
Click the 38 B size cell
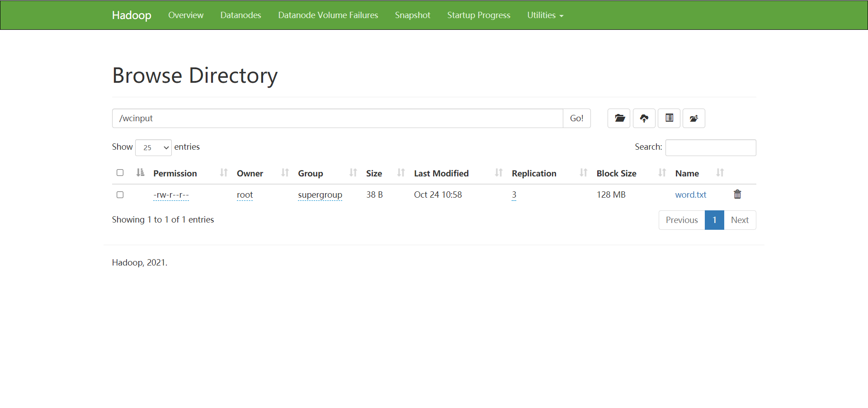374,195
